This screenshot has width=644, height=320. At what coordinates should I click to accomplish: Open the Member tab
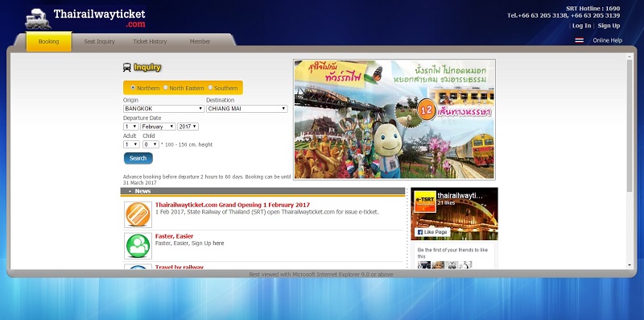point(200,42)
